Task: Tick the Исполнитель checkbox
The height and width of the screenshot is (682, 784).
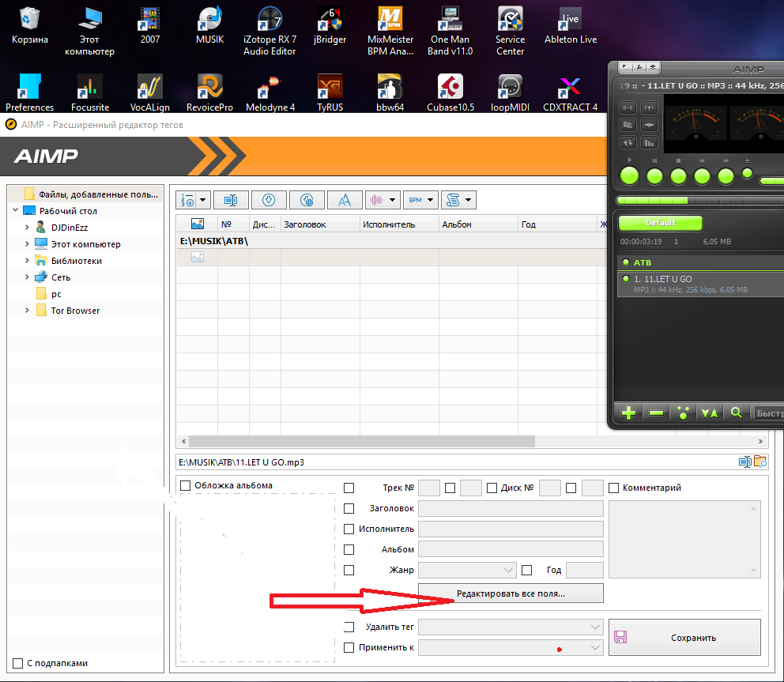Action: (x=349, y=529)
